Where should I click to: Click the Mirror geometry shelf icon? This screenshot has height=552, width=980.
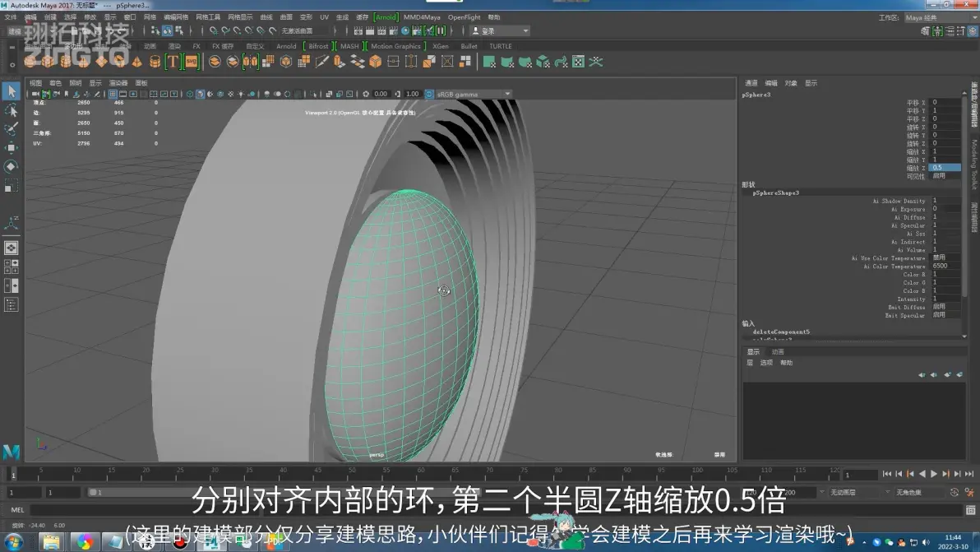click(250, 61)
